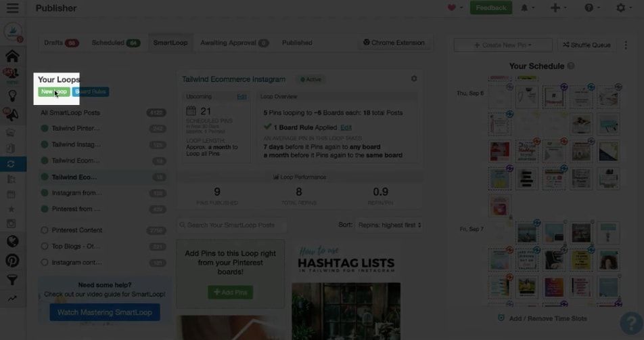The height and width of the screenshot is (340, 644).
Task: Focus the Search Your SmartLoop Posts field
Action: tap(231, 225)
